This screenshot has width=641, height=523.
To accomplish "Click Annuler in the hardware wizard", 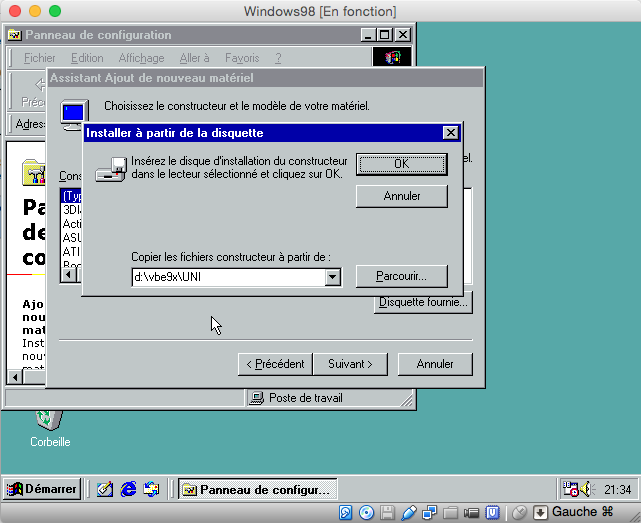I will point(435,364).
